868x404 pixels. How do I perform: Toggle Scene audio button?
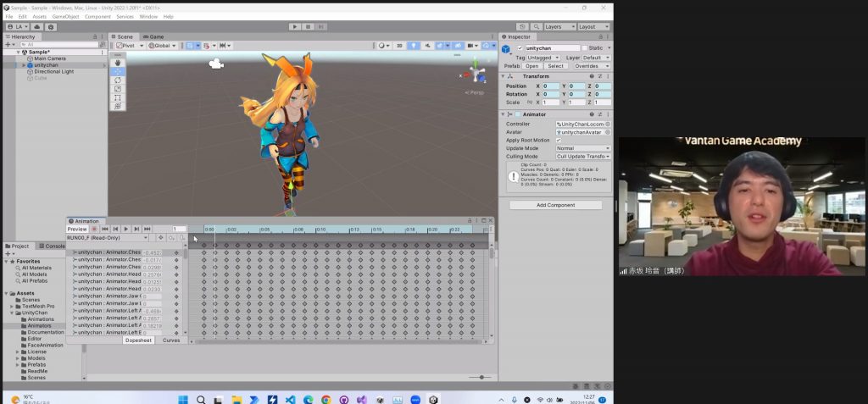point(428,46)
